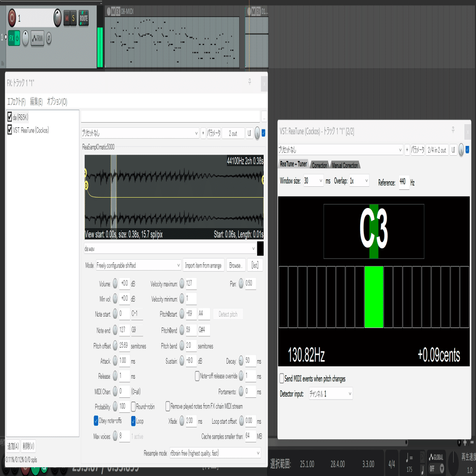Click the ReaTune wet/dry mix knob
The width and height of the screenshot is (476, 476).
click(461, 150)
